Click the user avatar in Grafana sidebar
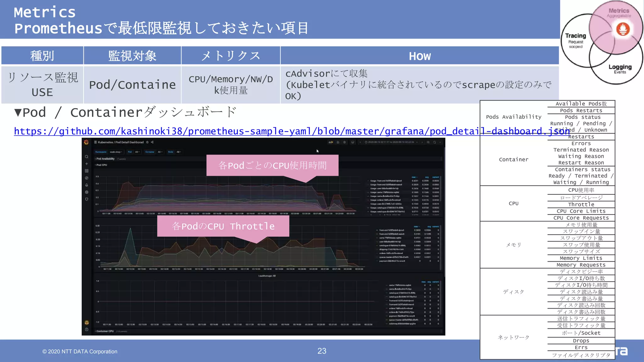Image resolution: width=644 pixels, height=362 pixels. pyautogui.click(x=86, y=322)
